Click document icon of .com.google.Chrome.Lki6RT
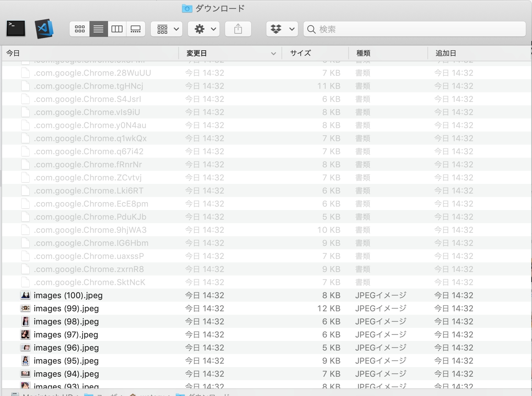The image size is (532, 396). 25,190
